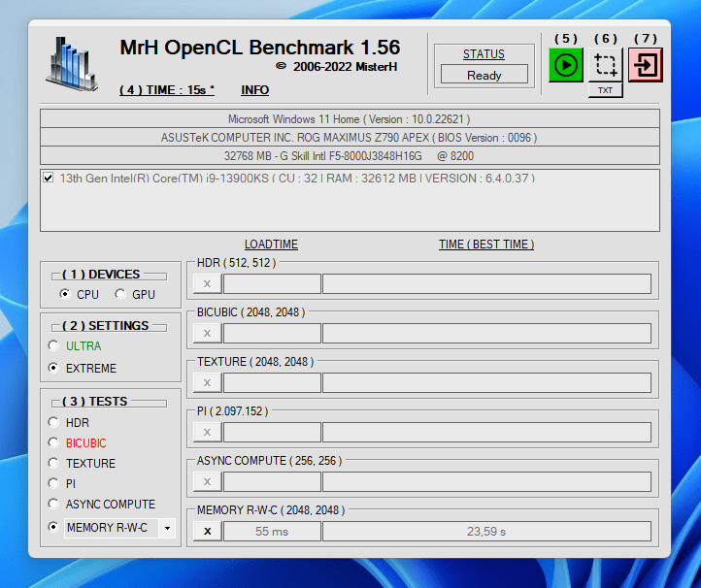Image resolution: width=701 pixels, height=588 pixels.
Task: Select the GPU device radio button
Action: [x=119, y=294]
